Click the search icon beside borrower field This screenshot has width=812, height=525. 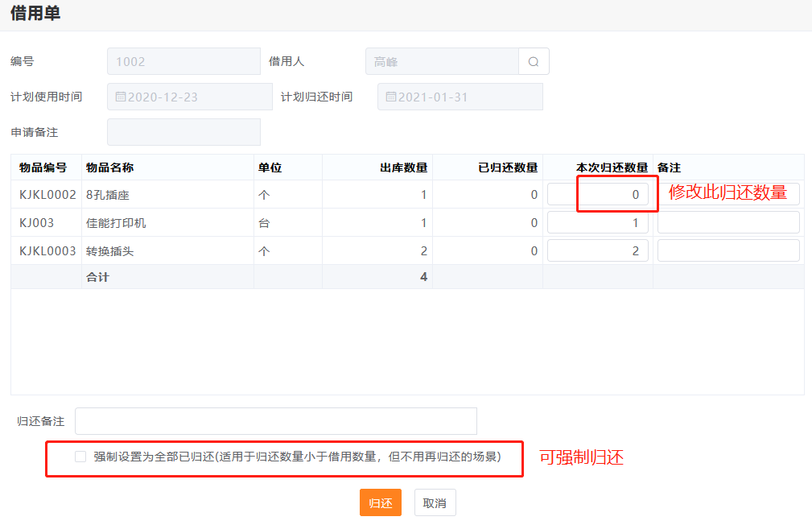(x=534, y=62)
